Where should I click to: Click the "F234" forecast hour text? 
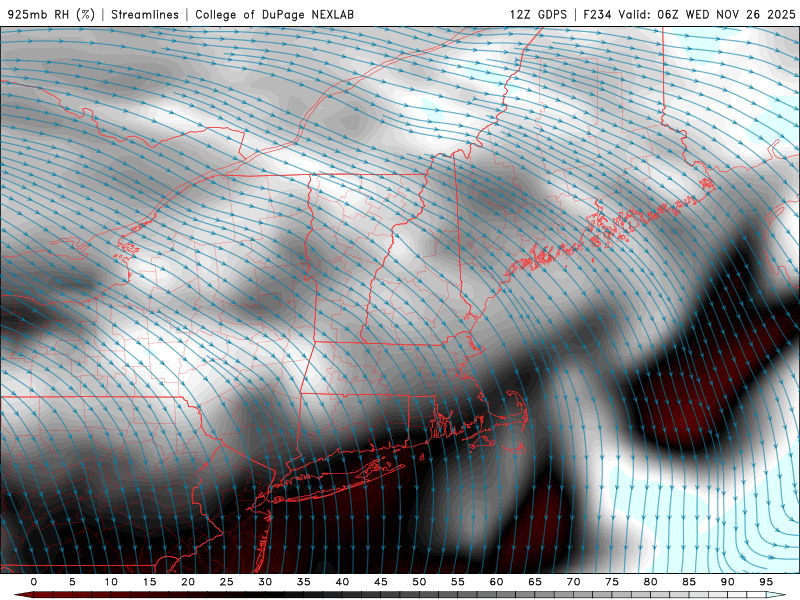point(597,14)
